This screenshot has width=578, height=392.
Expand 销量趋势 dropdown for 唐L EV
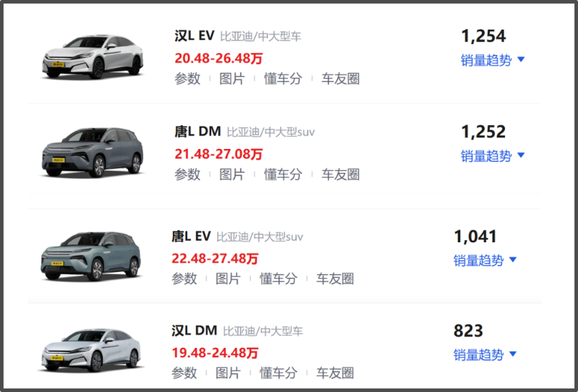pyautogui.click(x=485, y=260)
